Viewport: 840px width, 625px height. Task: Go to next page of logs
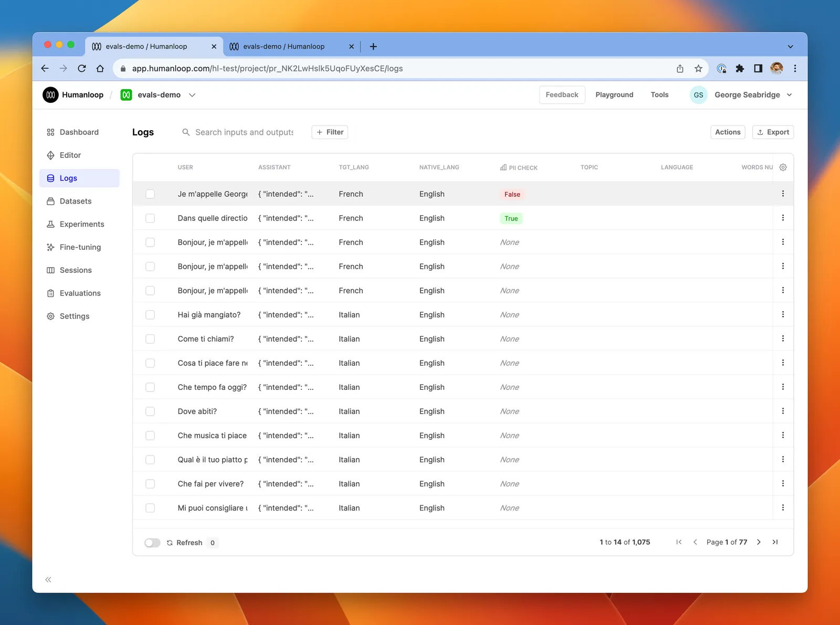759,542
